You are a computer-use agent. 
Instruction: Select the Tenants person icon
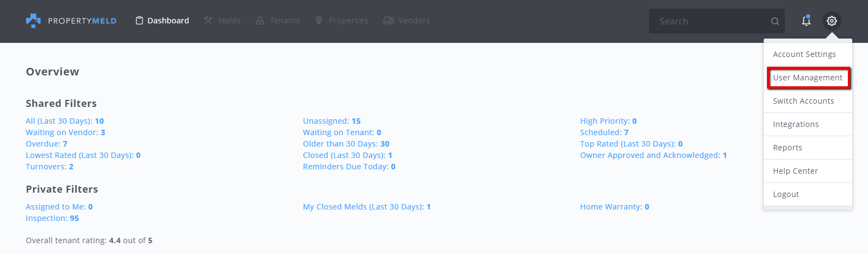coord(260,21)
